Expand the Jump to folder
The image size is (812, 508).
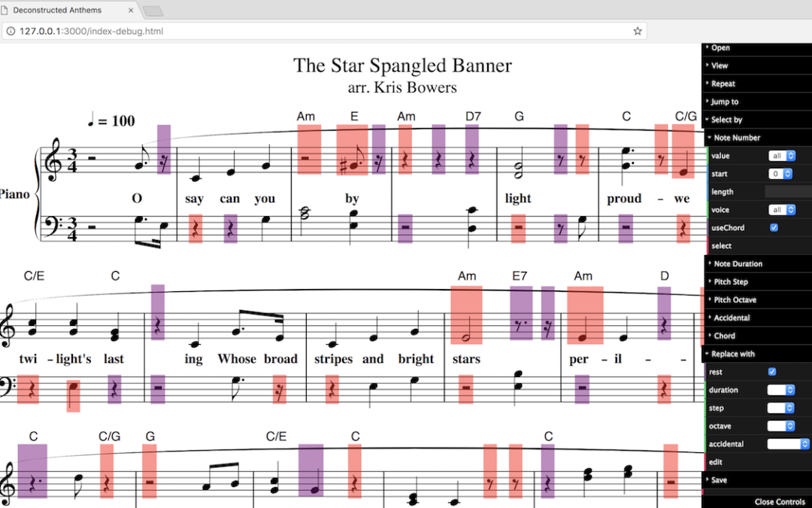(756, 102)
